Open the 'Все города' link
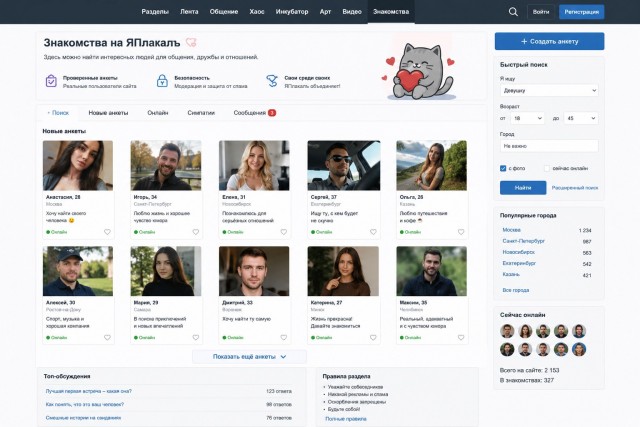 point(516,290)
